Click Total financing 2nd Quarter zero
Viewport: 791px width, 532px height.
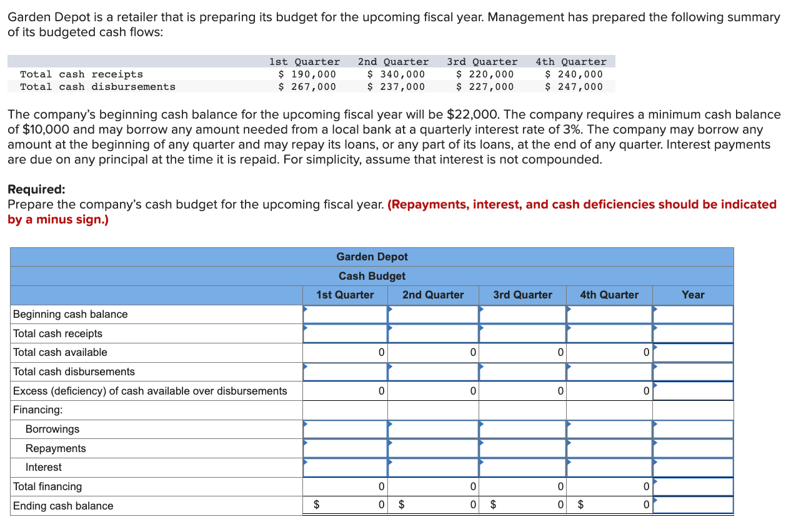tap(472, 486)
